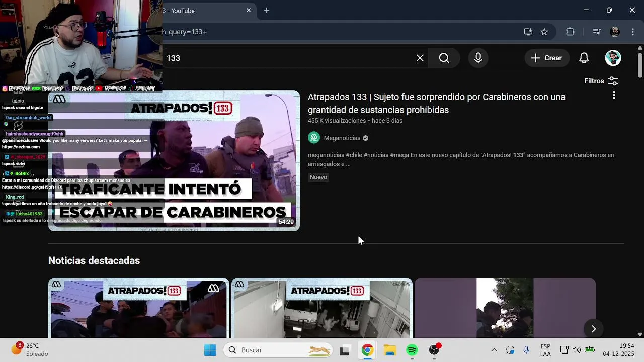Image resolution: width=644 pixels, height=362 pixels.
Task: Close the YouTube browser tab
Action: tap(249, 10)
